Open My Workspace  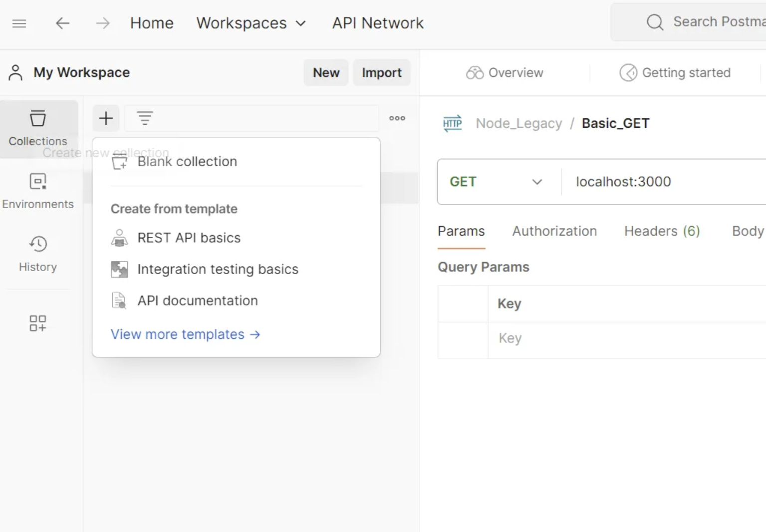[x=81, y=72]
